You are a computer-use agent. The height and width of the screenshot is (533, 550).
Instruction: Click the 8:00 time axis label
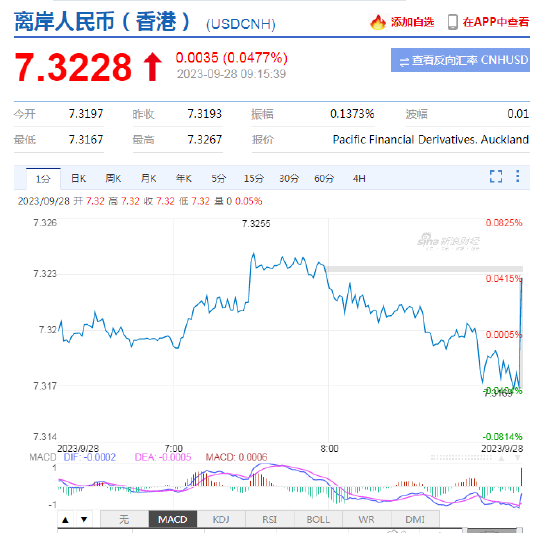point(329,448)
